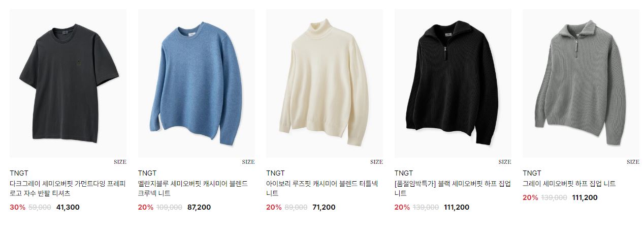The width and height of the screenshot is (644, 230).
Task: Click the 41,300 sale price
Action: (68, 207)
